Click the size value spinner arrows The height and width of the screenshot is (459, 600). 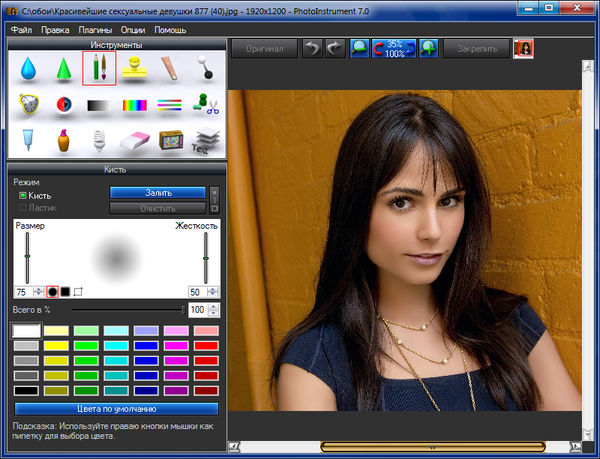[x=38, y=292]
